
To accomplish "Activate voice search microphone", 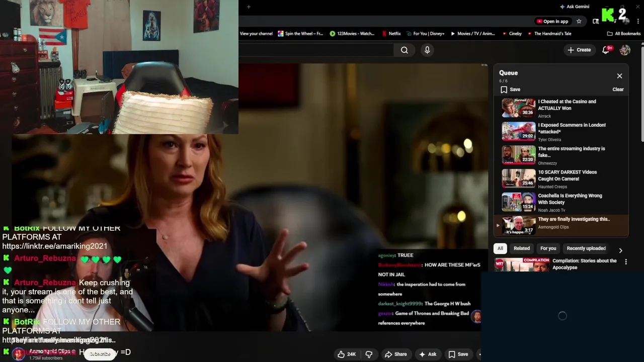I will point(427,50).
